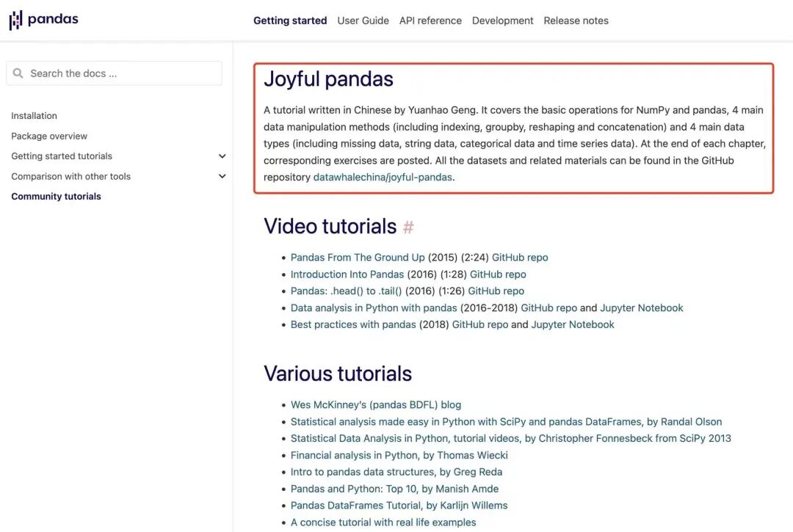
Task: Open Pandas: .head() to .tail() link
Action: [x=346, y=291]
